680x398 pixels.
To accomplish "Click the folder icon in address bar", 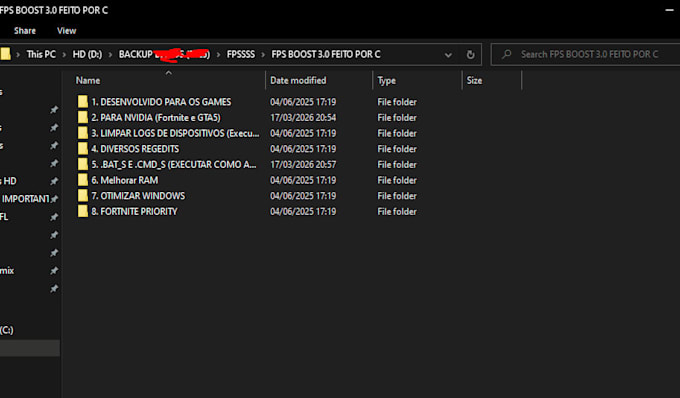I will point(5,54).
